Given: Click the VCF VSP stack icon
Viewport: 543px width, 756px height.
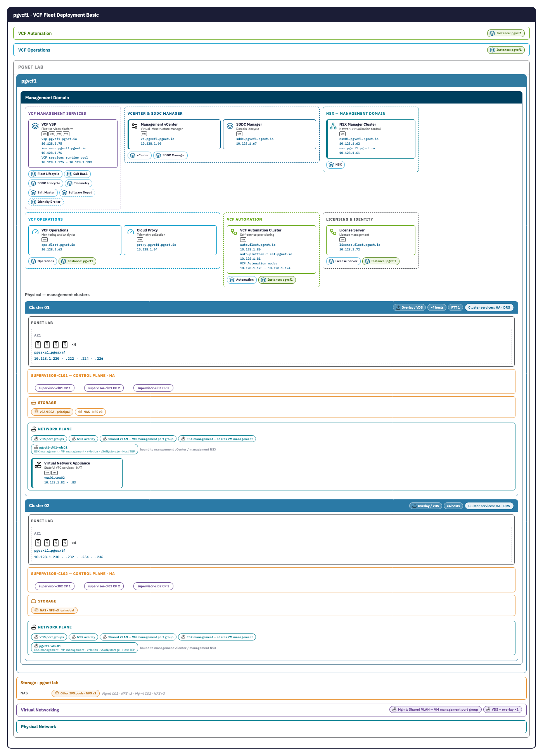Looking at the screenshot, I should point(35,126).
